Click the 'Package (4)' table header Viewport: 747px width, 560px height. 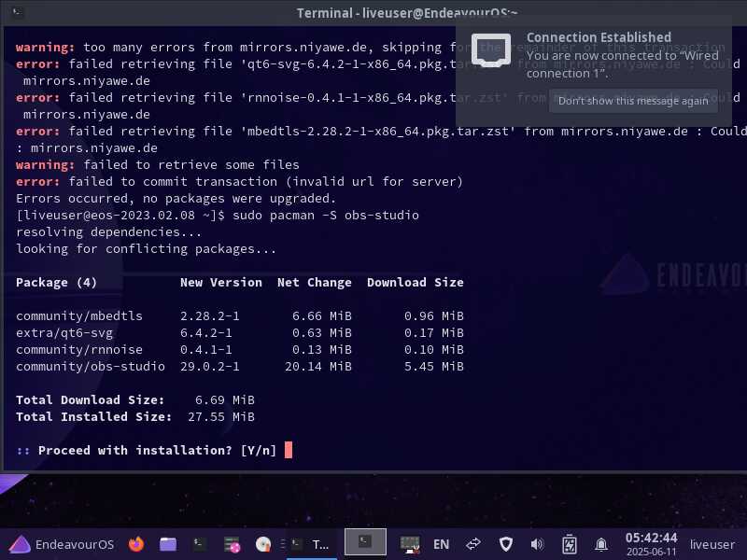(56, 283)
